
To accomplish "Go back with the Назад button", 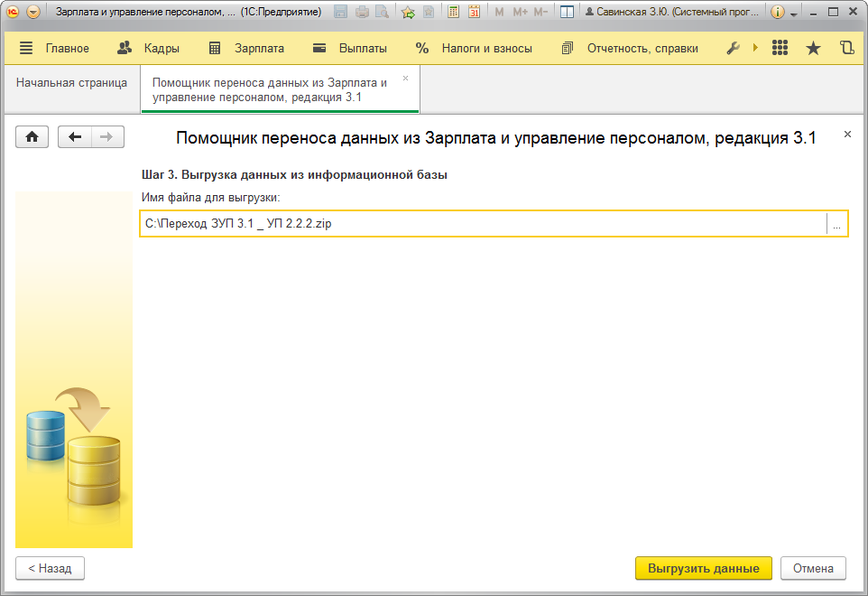I will pos(50,568).
